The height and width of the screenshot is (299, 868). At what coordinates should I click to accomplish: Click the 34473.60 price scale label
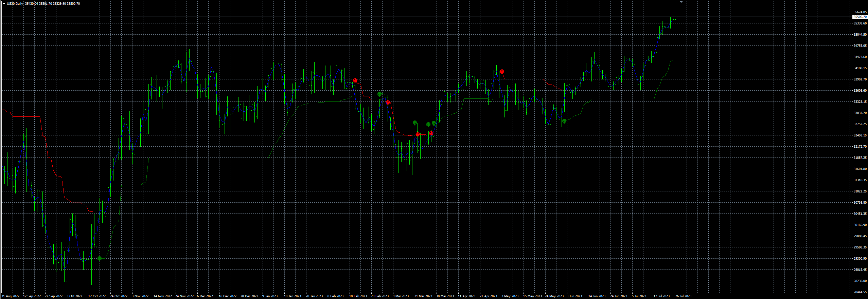pos(860,57)
